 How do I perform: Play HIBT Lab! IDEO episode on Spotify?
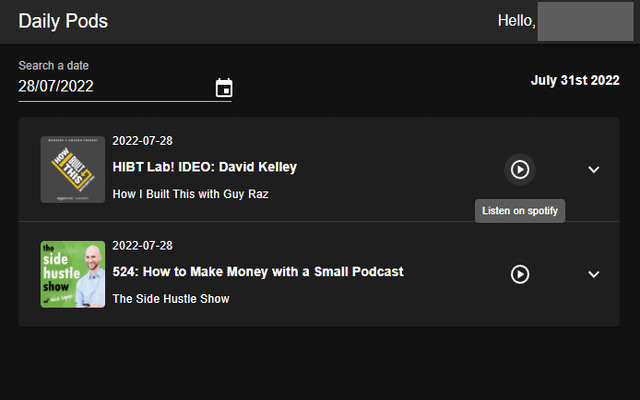pos(520,169)
